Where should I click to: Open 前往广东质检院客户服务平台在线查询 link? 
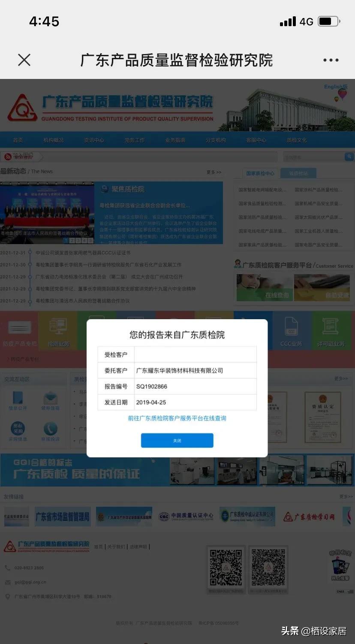[177, 418]
